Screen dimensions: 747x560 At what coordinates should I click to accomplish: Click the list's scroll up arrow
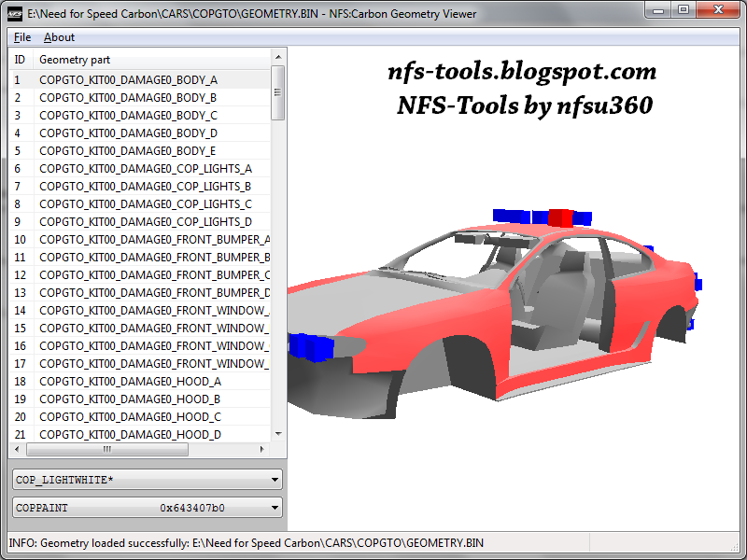[x=278, y=57]
